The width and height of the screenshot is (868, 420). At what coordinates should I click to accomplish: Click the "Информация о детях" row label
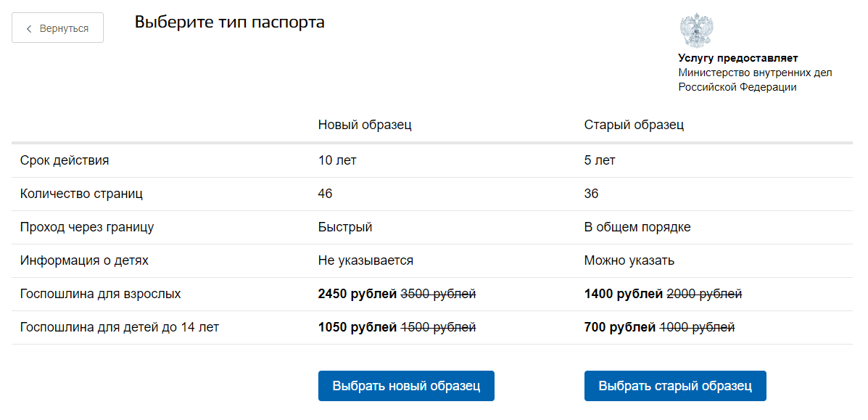click(x=84, y=260)
